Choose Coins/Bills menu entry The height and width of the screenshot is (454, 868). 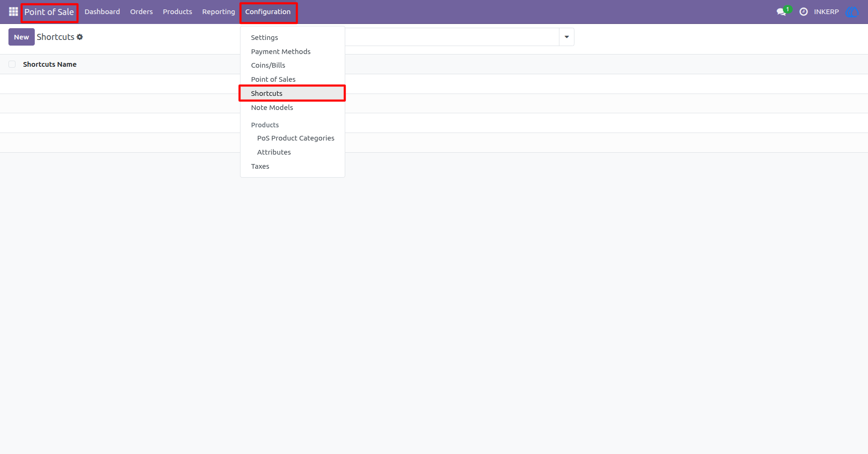coord(293,65)
